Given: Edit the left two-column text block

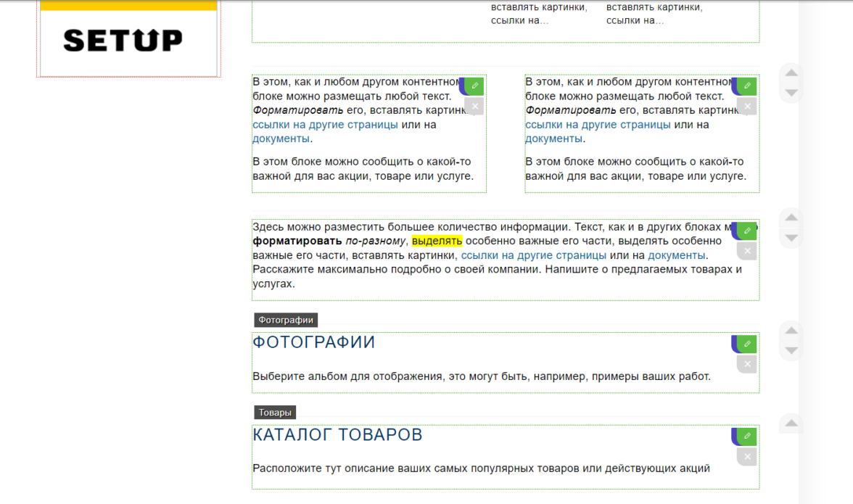Looking at the screenshot, I should coord(474,86).
